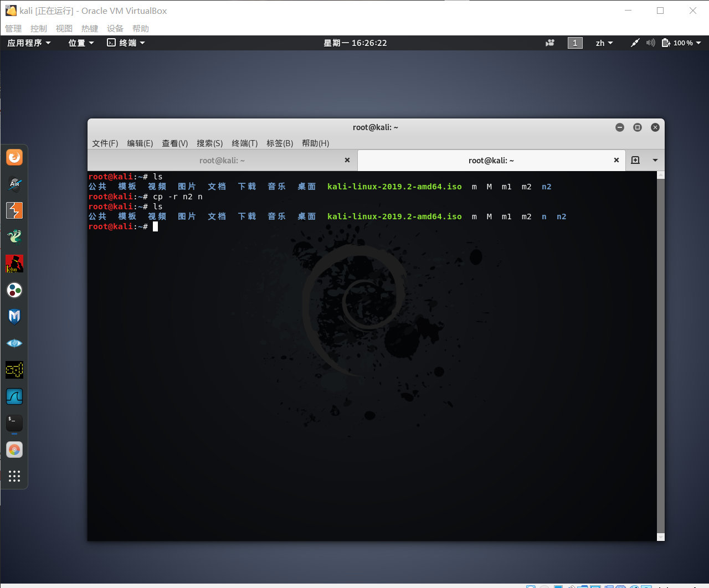Open 终端 app menu in top bar

click(126, 43)
